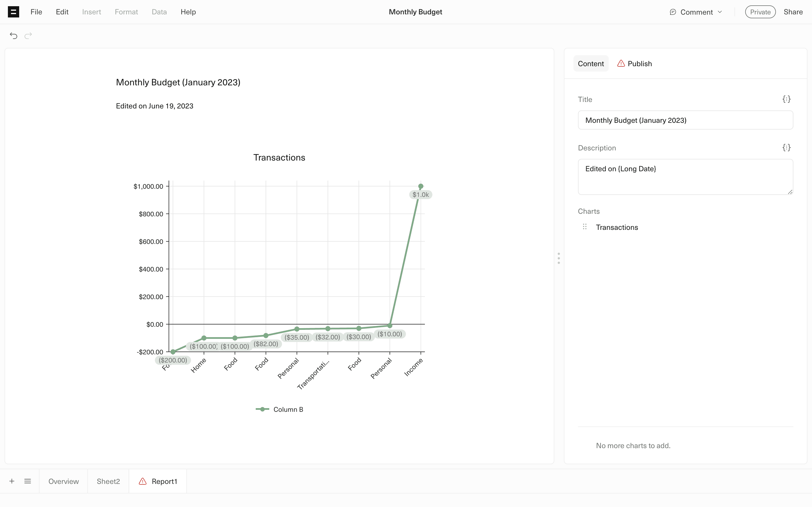Toggle the Private visibility pill
The height and width of the screenshot is (507, 812).
760,12
